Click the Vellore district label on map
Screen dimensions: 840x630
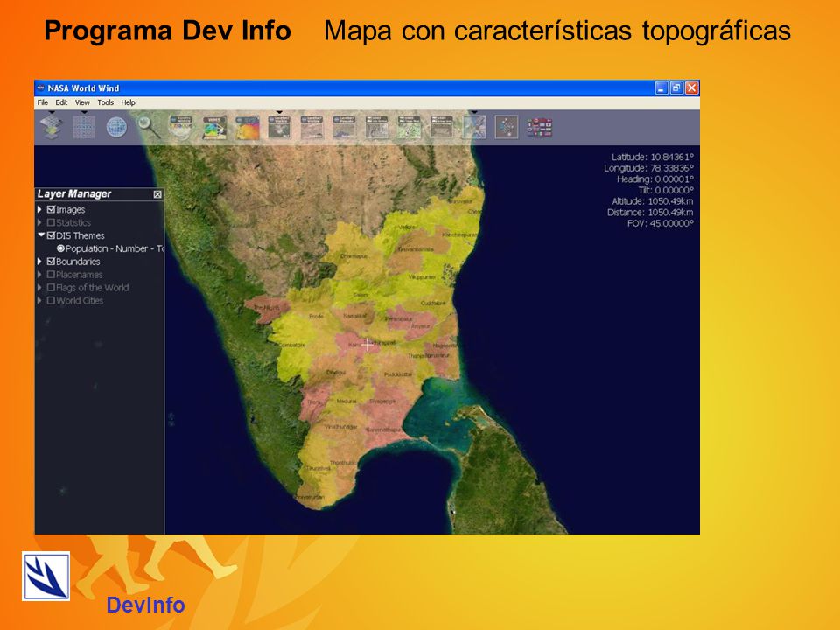coord(407,227)
